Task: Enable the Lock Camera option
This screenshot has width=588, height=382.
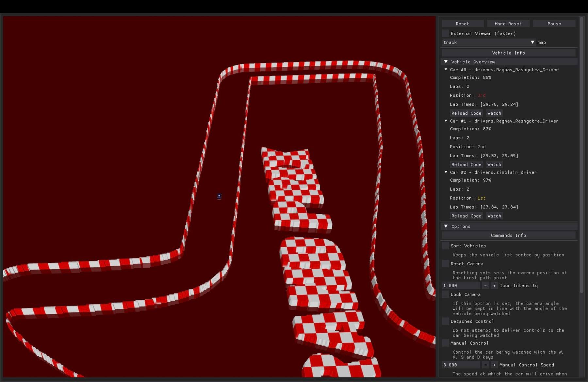Action: tap(445, 294)
